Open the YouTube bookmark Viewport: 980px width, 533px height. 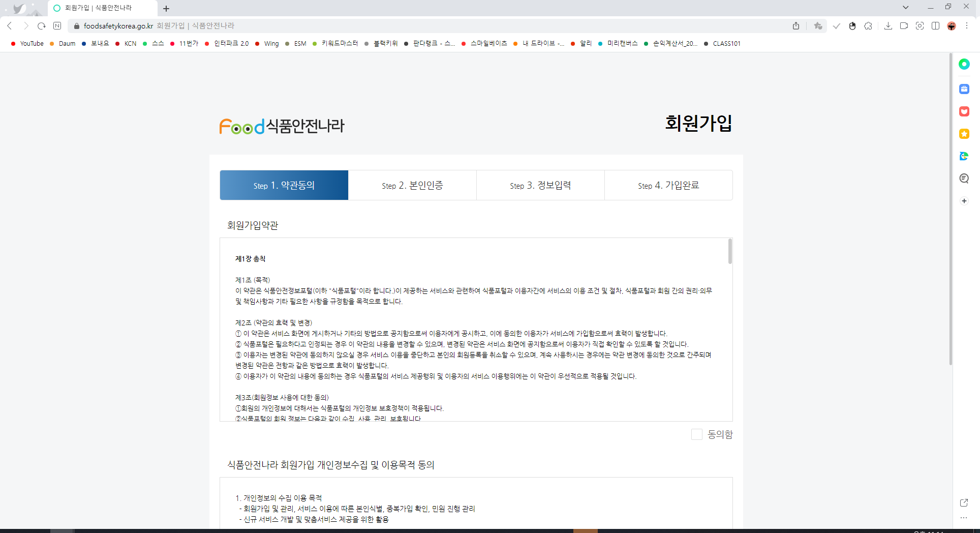pyautogui.click(x=27, y=44)
